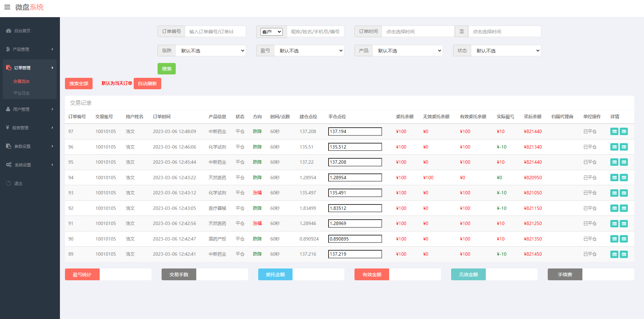644x319 pixels.
Task: Open the 产品 filter dropdown
Action: point(408,51)
